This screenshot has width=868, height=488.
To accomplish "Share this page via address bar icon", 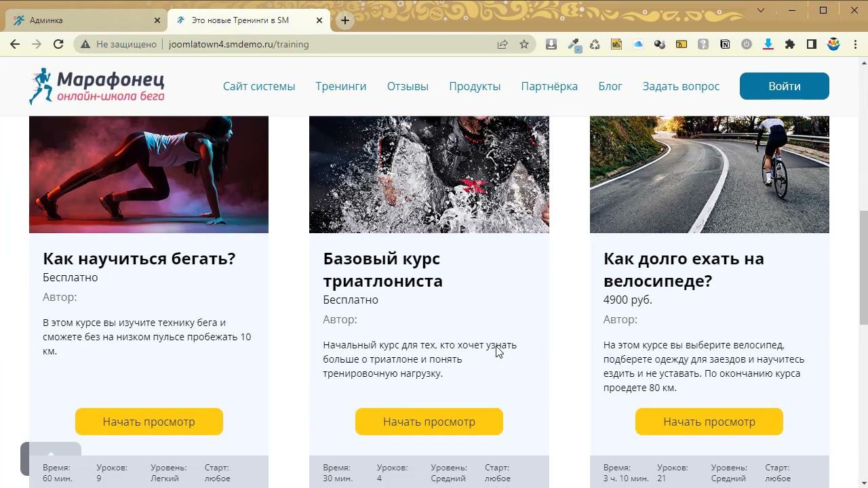I will [502, 44].
